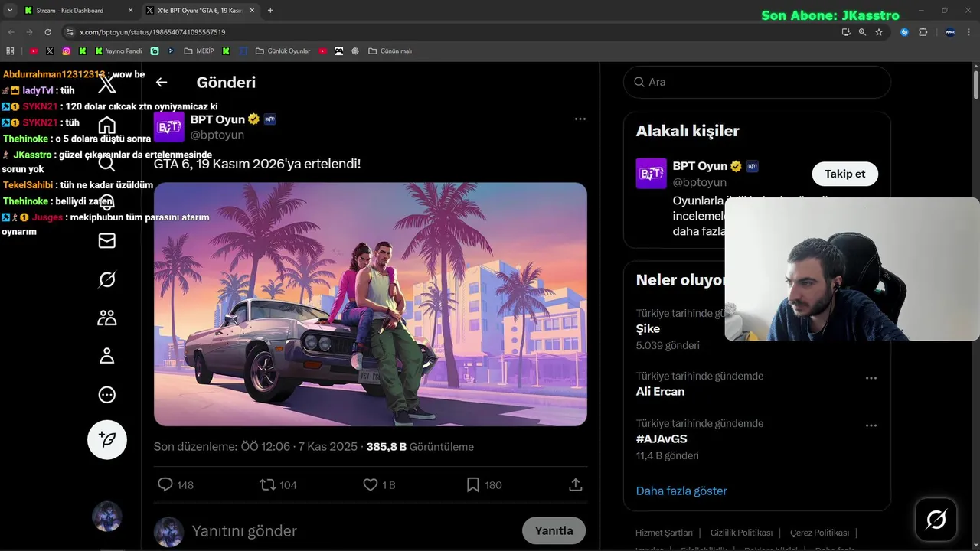Like the post with heart icon
Viewport: 980px width, 551px height.
click(371, 484)
